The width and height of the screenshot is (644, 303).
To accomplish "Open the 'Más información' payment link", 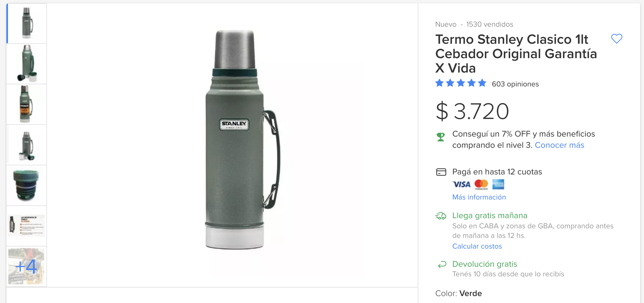I will click(x=479, y=197).
